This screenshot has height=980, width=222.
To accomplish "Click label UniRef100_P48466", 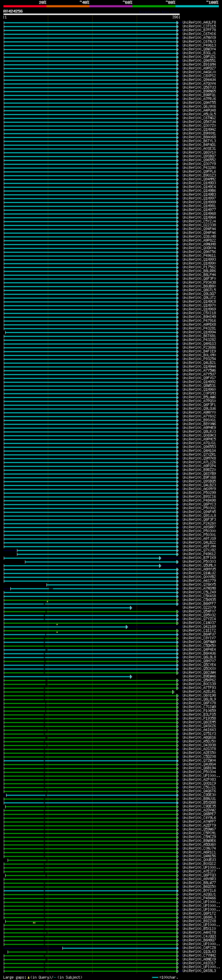I will (x=199, y=898).
